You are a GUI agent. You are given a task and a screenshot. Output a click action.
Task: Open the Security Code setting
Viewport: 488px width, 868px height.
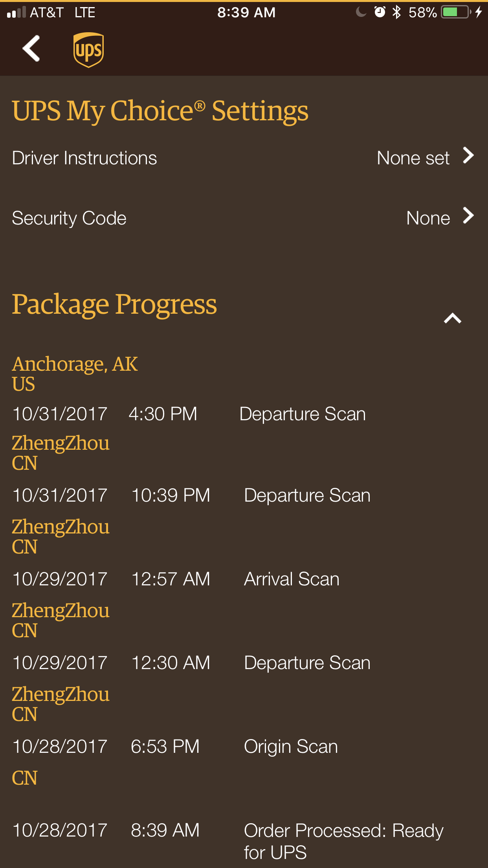pyautogui.click(x=244, y=218)
